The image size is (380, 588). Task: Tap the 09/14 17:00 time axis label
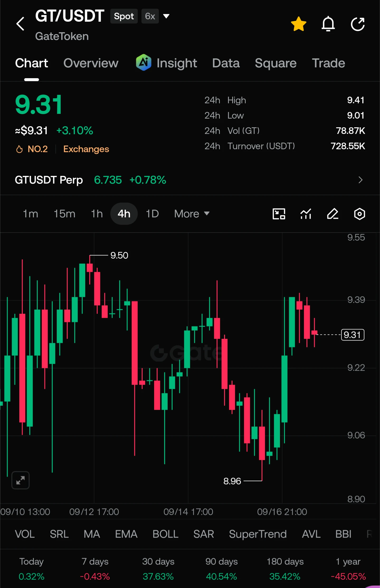188,512
